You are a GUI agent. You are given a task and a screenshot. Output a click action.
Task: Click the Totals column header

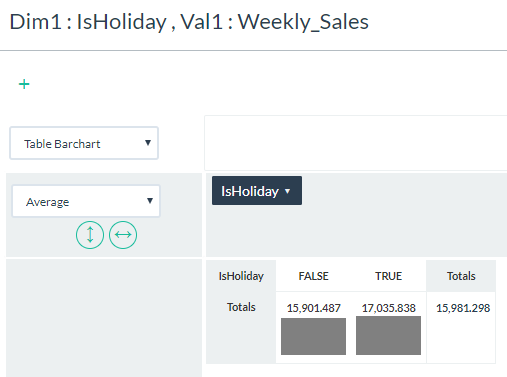coord(461,276)
